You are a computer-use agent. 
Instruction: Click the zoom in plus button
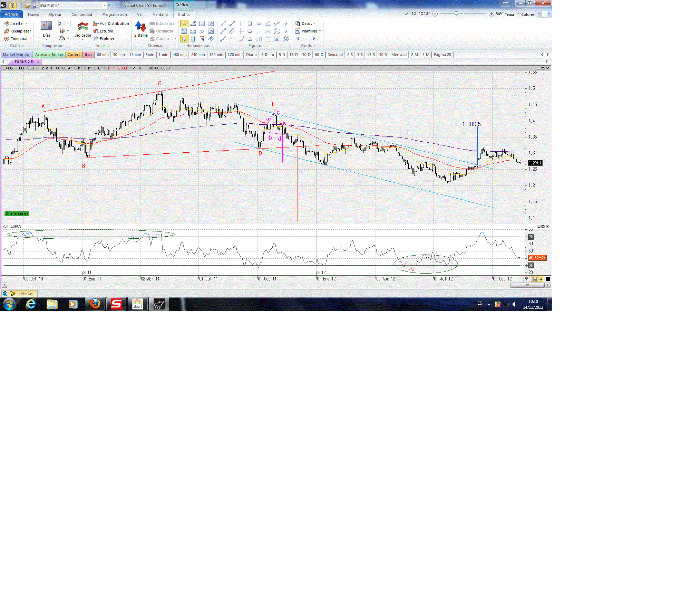tap(491, 14)
